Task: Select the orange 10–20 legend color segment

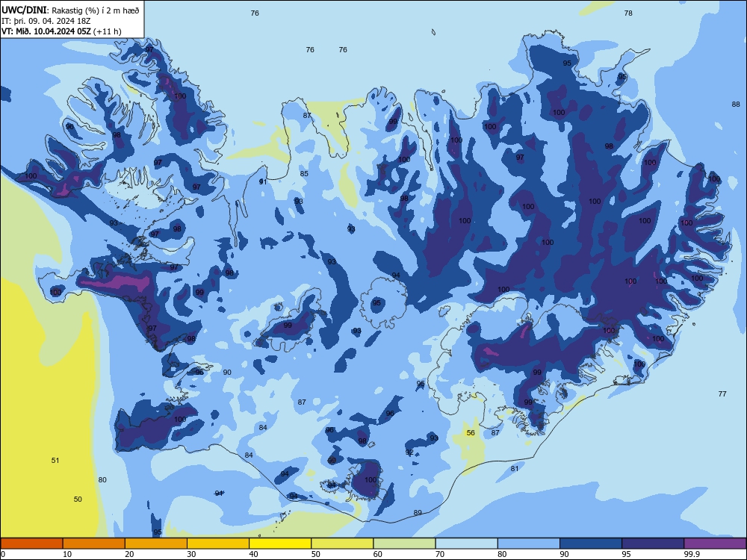Action: pyautogui.click(x=94, y=544)
